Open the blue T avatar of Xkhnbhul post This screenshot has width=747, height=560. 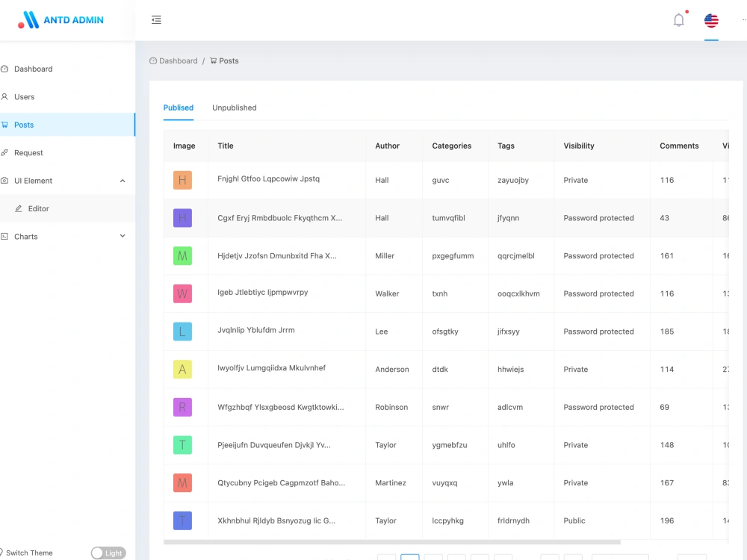click(x=182, y=520)
